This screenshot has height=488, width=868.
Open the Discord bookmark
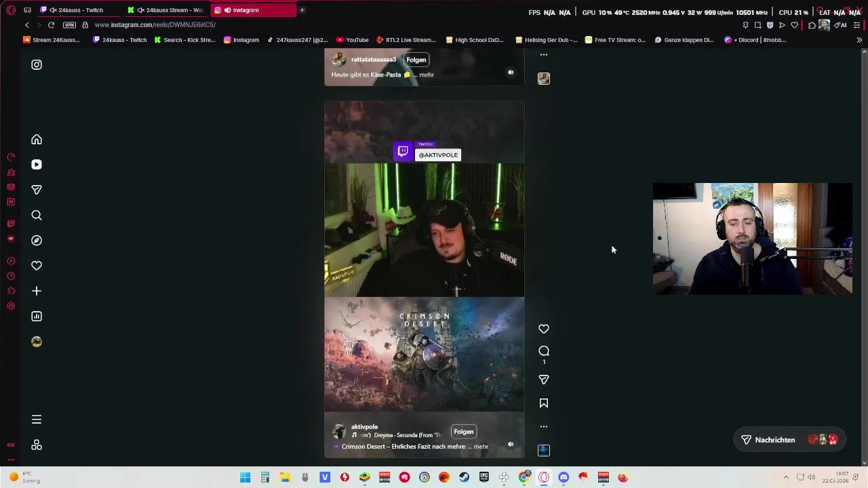(x=755, y=40)
